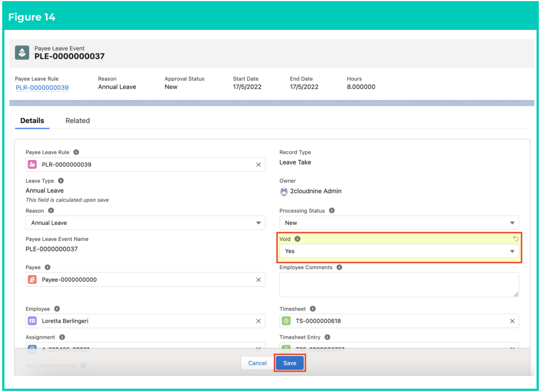Click the 'Leave Take' record type value
Image resolution: width=541 pixels, height=392 pixels.
[295, 162]
